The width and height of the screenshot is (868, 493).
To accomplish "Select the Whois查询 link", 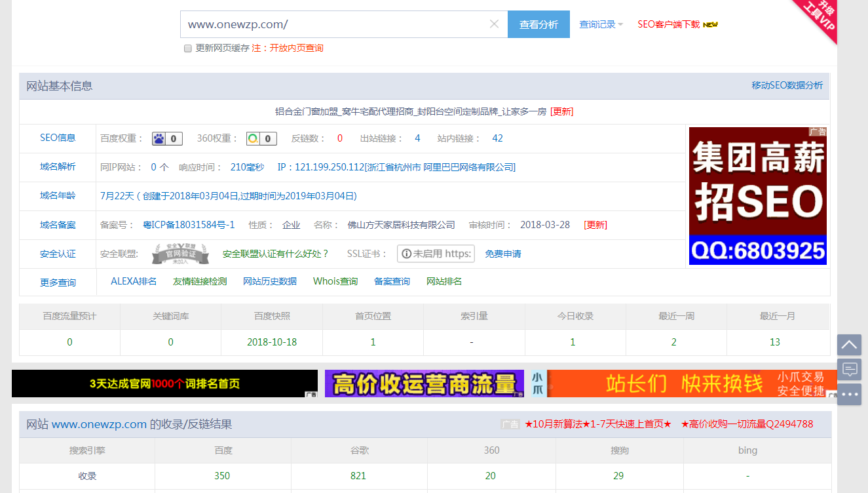I will tap(335, 281).
